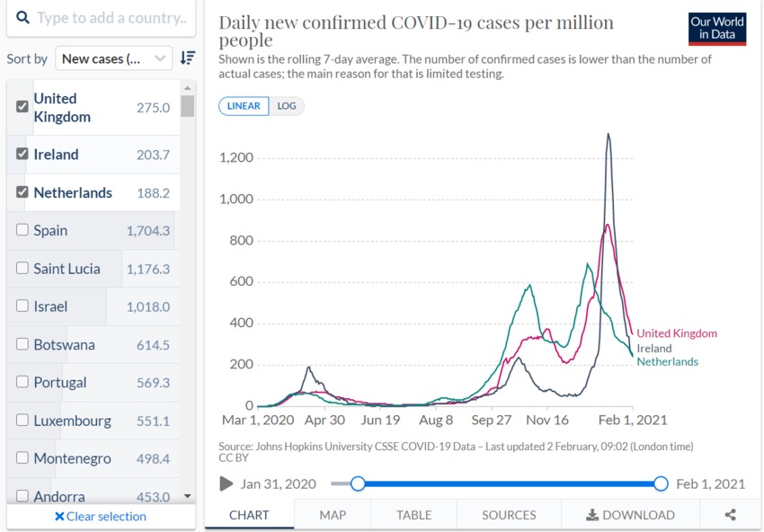Uncheck the Ireland checkbox
764x532 pixels.
22,154
